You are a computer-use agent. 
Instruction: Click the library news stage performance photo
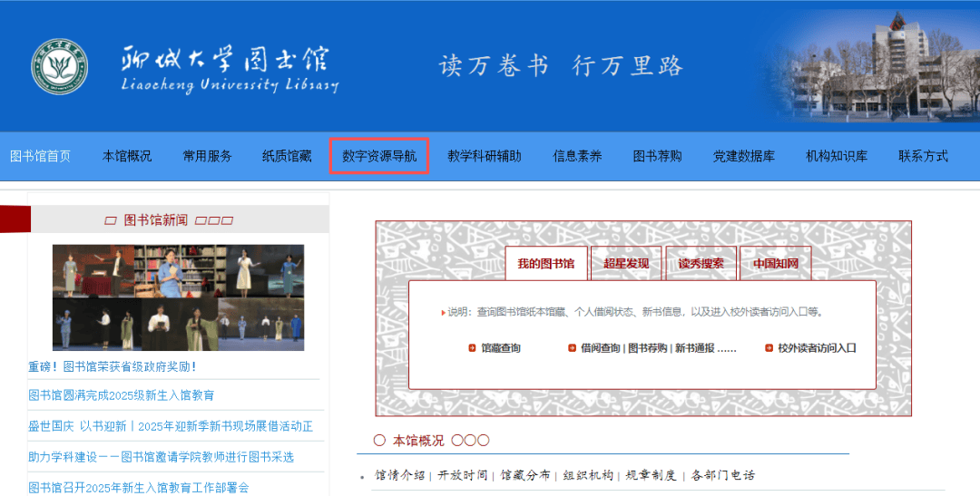click(x=178, y=297)
